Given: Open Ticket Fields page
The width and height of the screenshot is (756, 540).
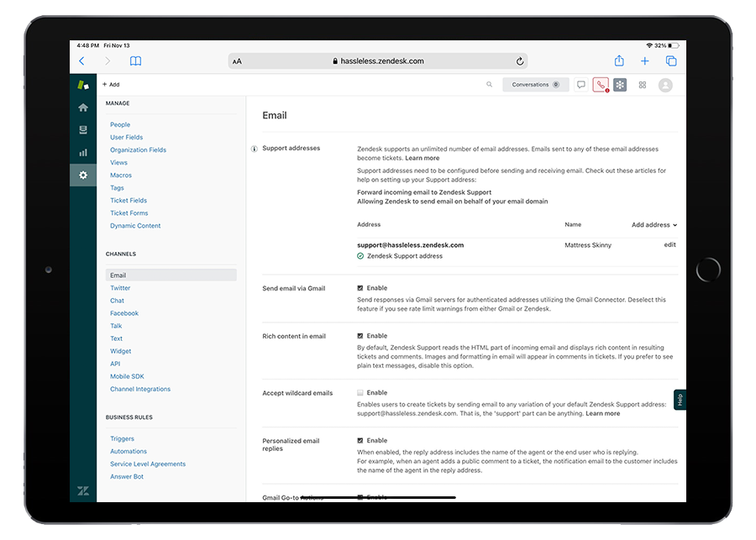Looking at the screenshot, I should (x=129, y=200).
